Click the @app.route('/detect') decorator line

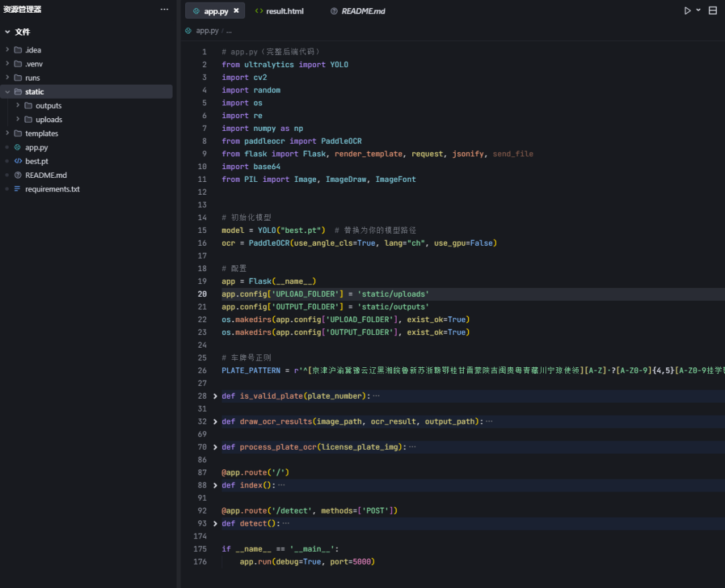tap(309, 511)
